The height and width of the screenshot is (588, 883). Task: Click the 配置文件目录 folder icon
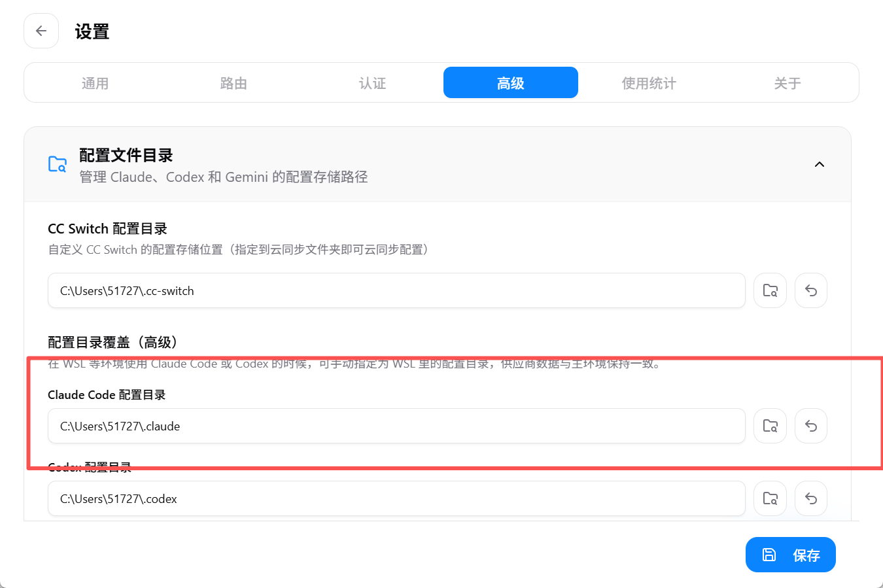(58, 164)
